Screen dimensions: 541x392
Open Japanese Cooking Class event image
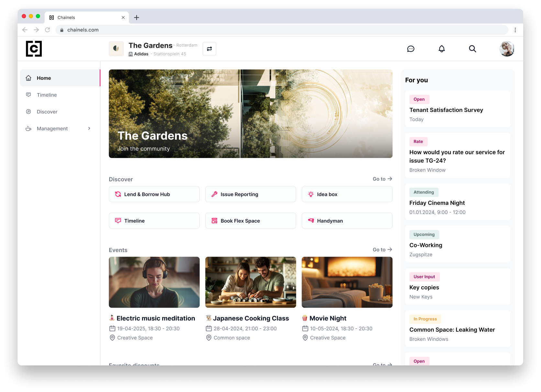tap(250, 282)
